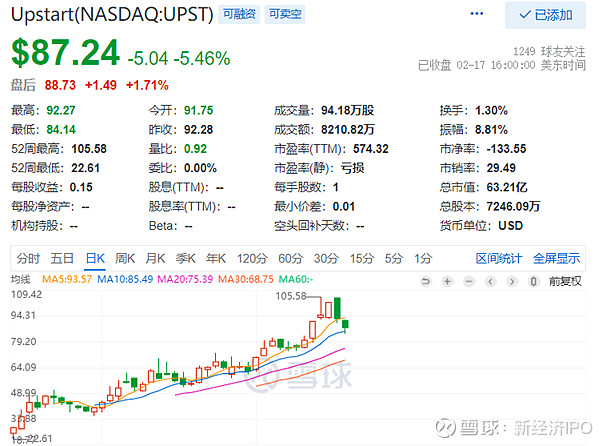Click the 市净率 value -133.55
The width and height of the screenshot is (610, 446).
click(x=506, y=149)
